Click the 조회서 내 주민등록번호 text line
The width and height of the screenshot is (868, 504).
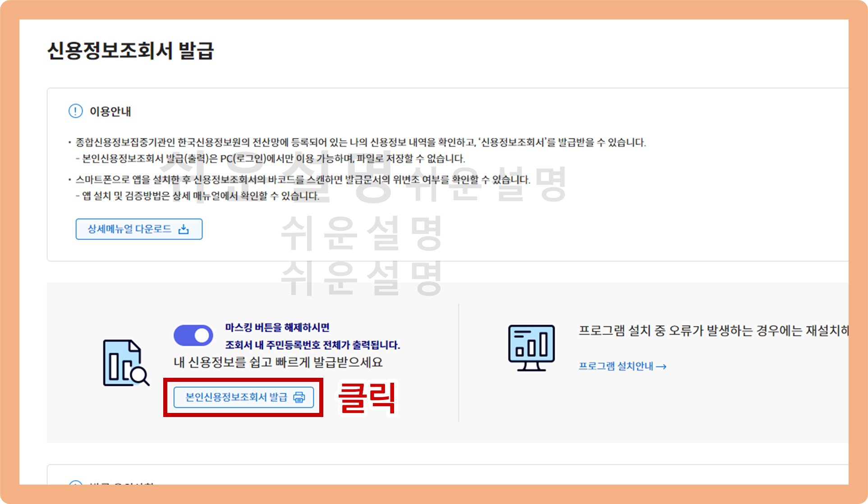[312, 345]
